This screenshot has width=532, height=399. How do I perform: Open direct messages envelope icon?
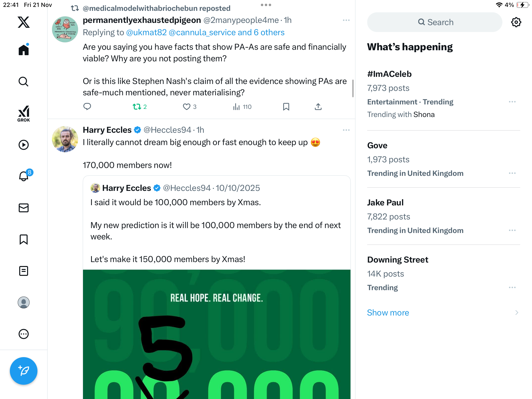[x=24, y=208]
